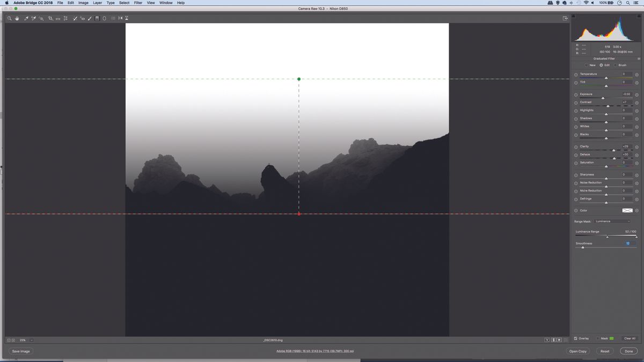Select the Hand tool
This screenshot has height=362, width=644.
[x=17, y=18]
